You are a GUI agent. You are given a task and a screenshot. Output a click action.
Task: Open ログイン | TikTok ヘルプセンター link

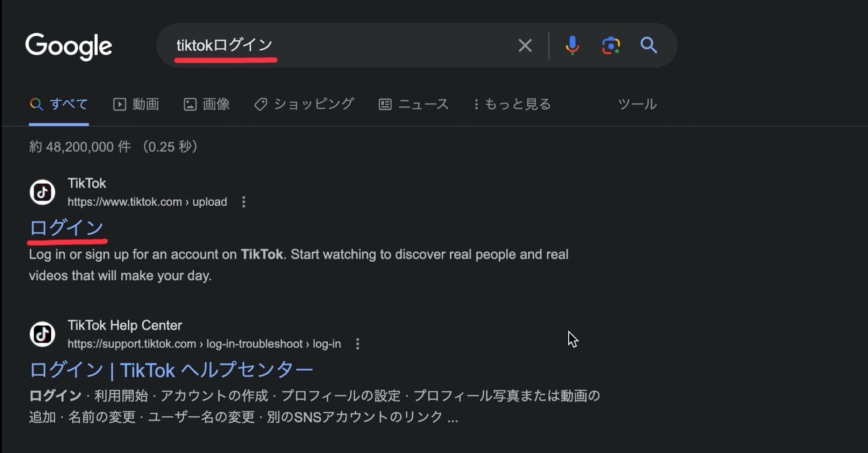[171, 370]
